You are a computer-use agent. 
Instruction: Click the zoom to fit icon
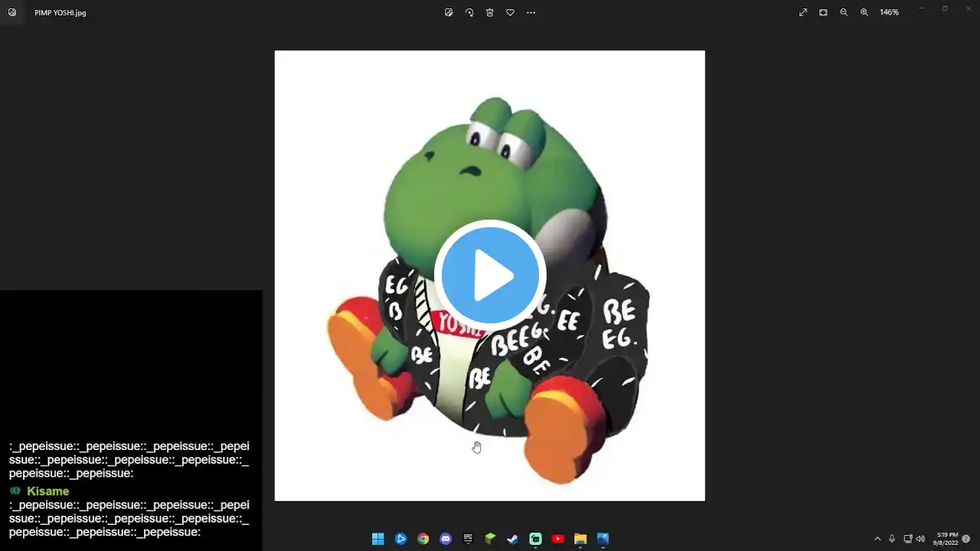pyautogui.click(x=823, y=12)
